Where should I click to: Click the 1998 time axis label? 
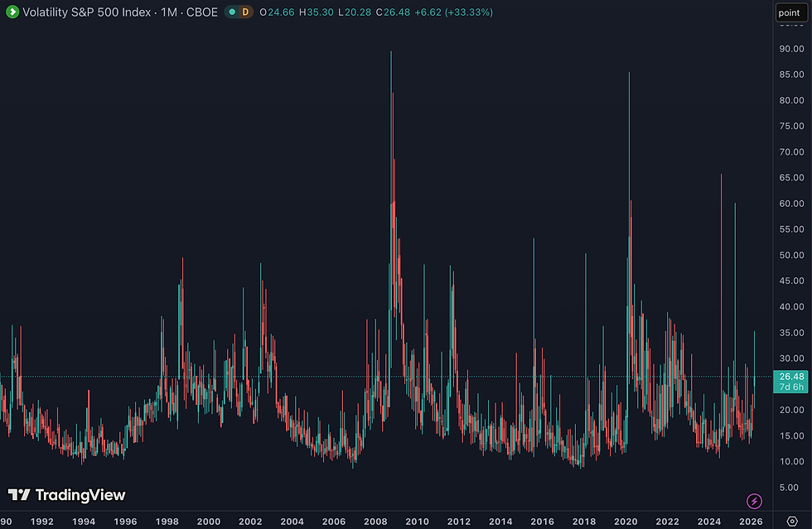tap(167, 522)
